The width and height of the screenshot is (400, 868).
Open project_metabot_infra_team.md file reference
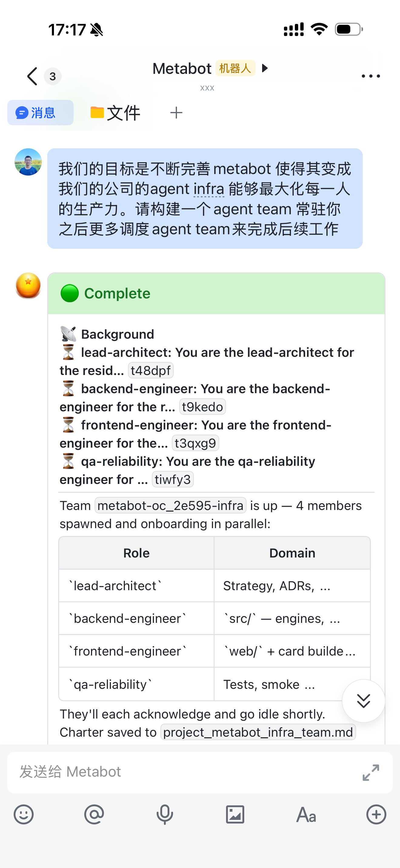pyautogui.click(x=258, y=732)
